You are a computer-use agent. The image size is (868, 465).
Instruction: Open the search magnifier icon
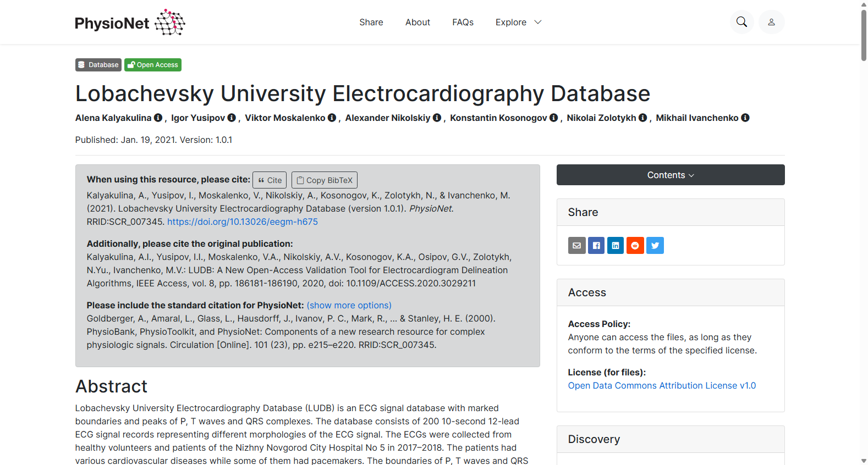coord(741,22)
